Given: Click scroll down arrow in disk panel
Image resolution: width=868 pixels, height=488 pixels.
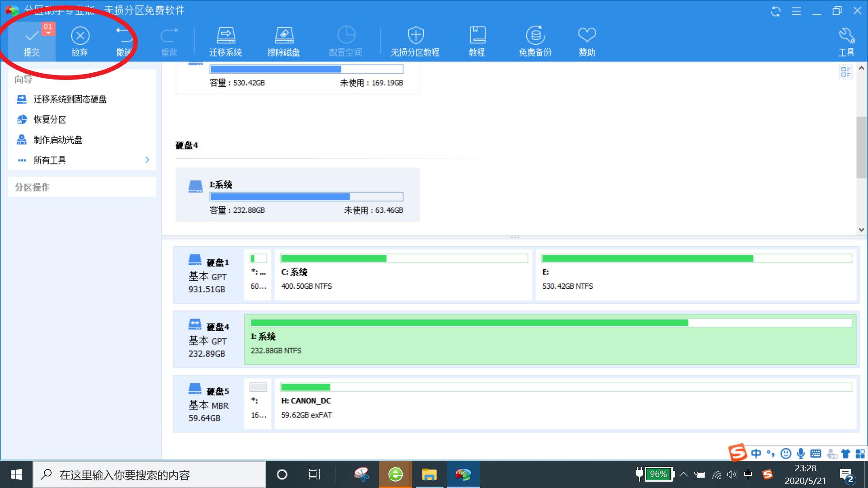Looking at the screenshot, I should tap(861, 230).
